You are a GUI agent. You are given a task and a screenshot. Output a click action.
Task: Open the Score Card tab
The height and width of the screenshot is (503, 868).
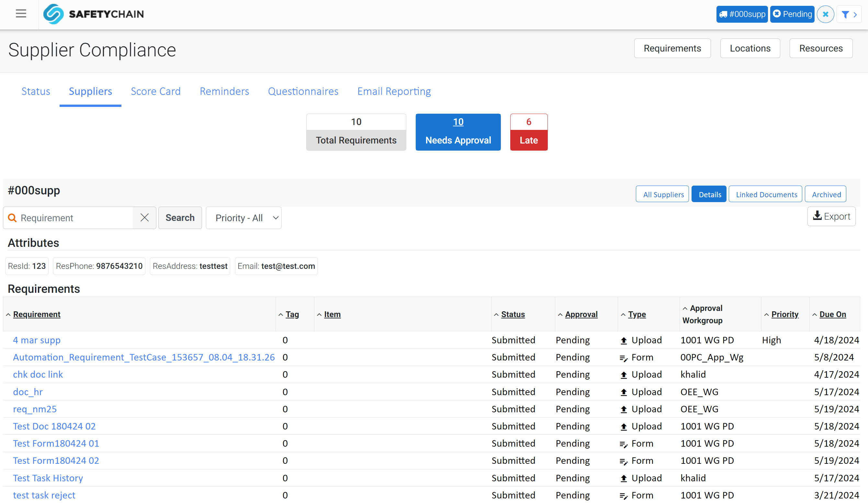click(x=156, y=91)
